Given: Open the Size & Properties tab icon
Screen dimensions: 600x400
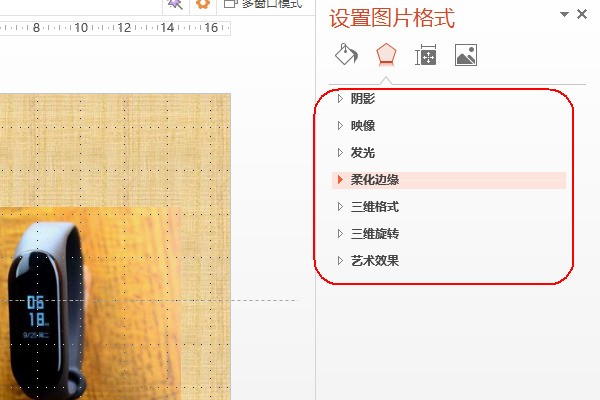Looking at the screenshot, I should [426, 55].
